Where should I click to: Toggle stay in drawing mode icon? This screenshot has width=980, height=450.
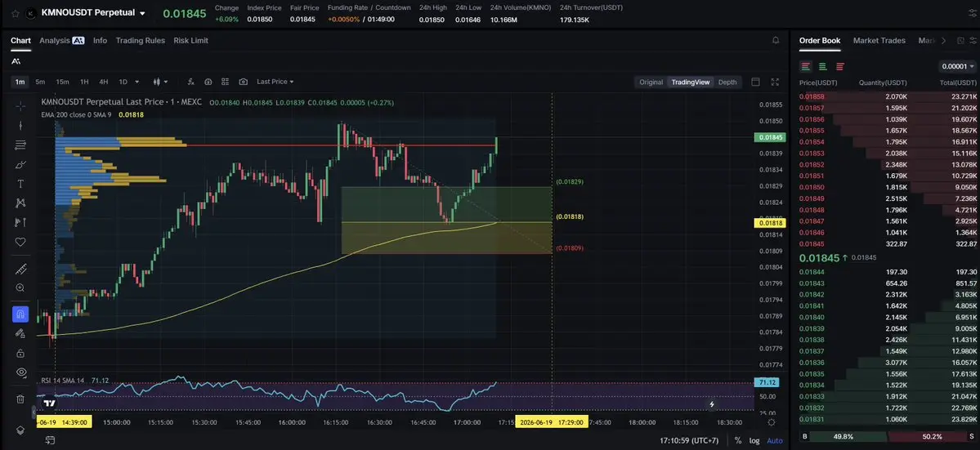(x=20, y=334)
